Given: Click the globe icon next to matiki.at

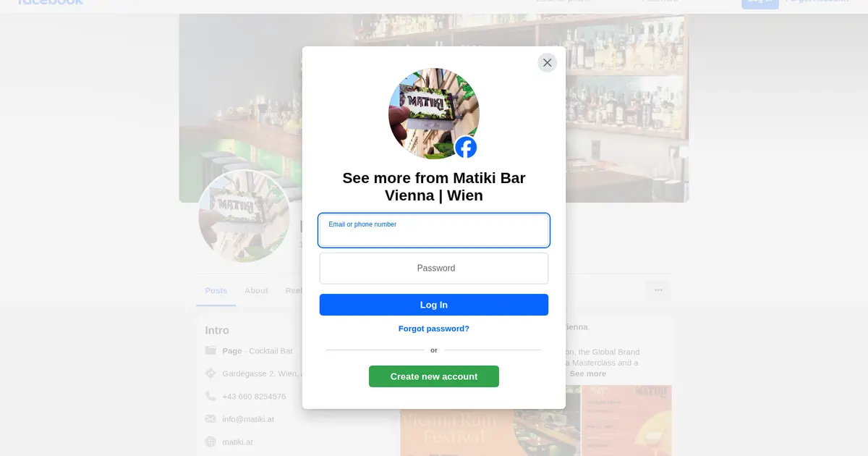Looking at the screenshot, I should click(210, 442).
